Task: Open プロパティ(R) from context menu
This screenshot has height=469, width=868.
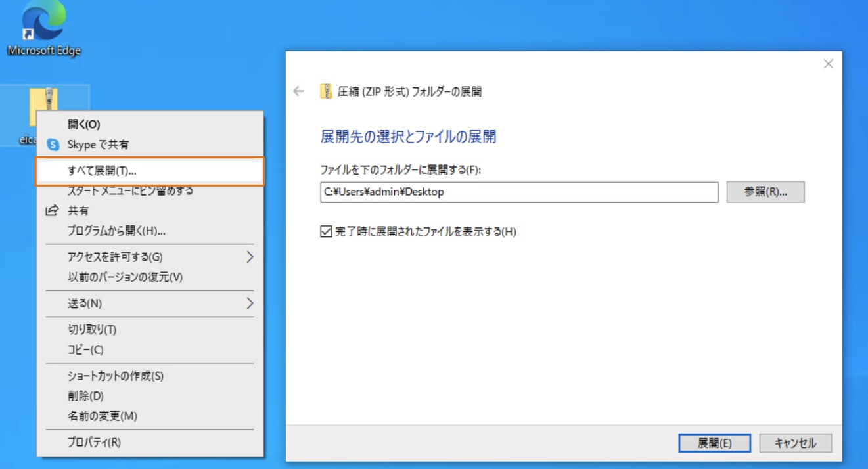Action: tap(94, 442)
